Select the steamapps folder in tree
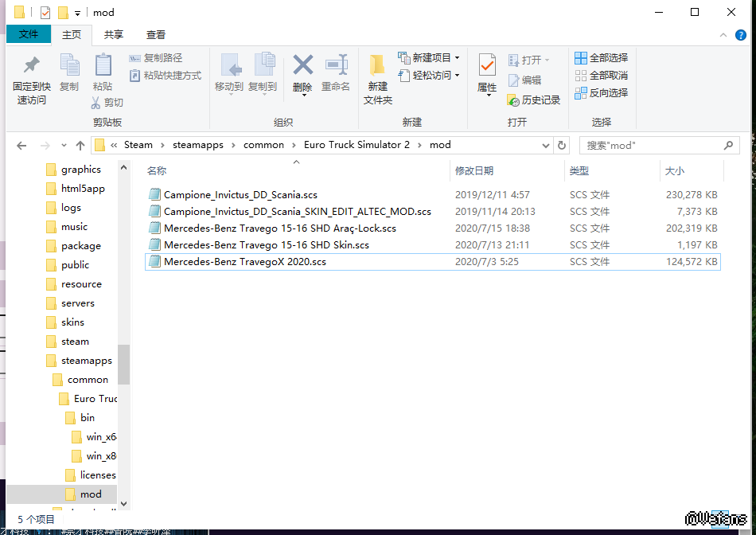The height and width of the screenshot is (535, 756). tap(86, 361)
